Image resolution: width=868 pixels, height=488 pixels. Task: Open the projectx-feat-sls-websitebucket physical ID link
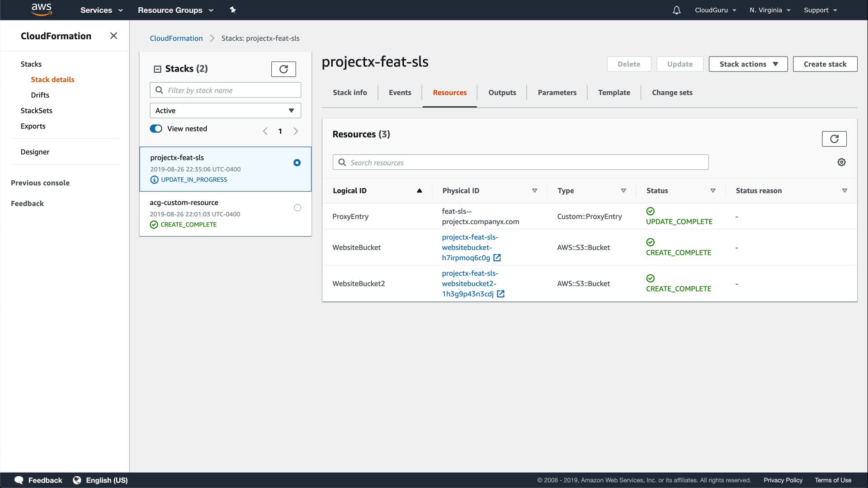point(467,247)
